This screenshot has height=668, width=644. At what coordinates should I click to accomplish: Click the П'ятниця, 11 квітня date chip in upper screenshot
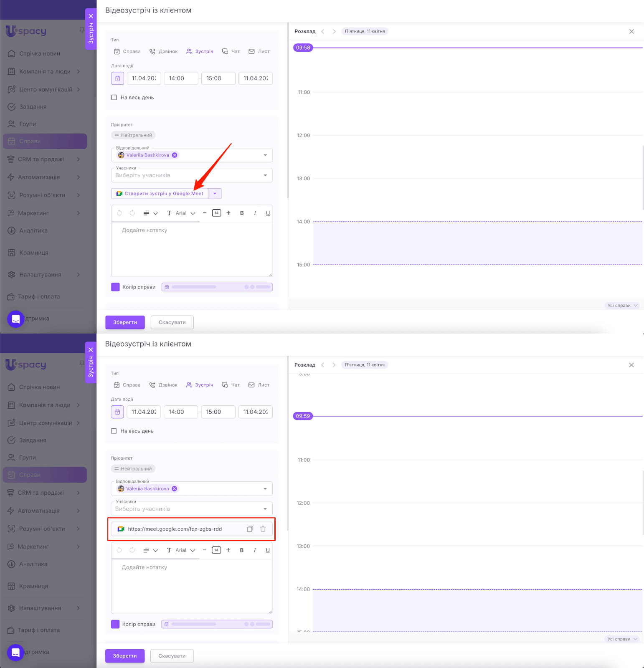click(x=365, y=31)
